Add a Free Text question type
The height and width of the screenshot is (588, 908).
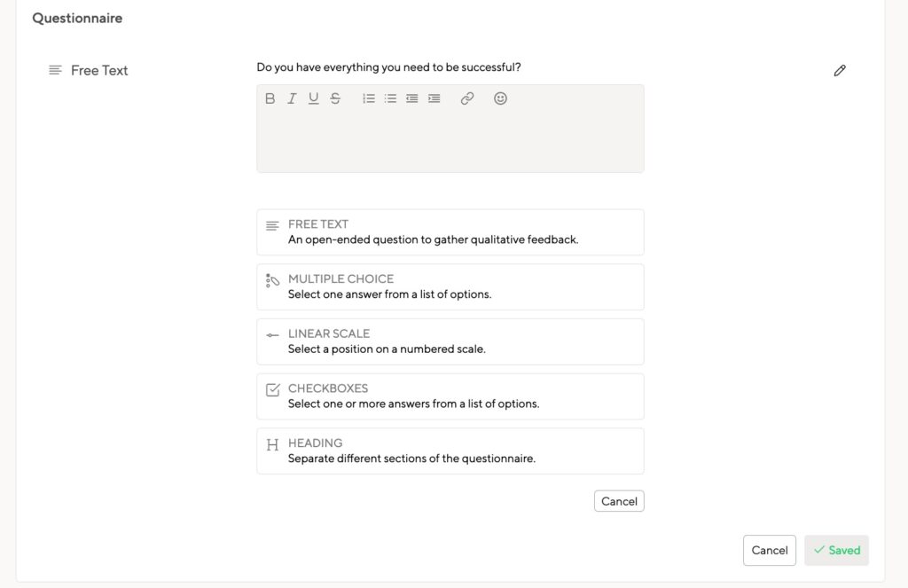(450, 231)
